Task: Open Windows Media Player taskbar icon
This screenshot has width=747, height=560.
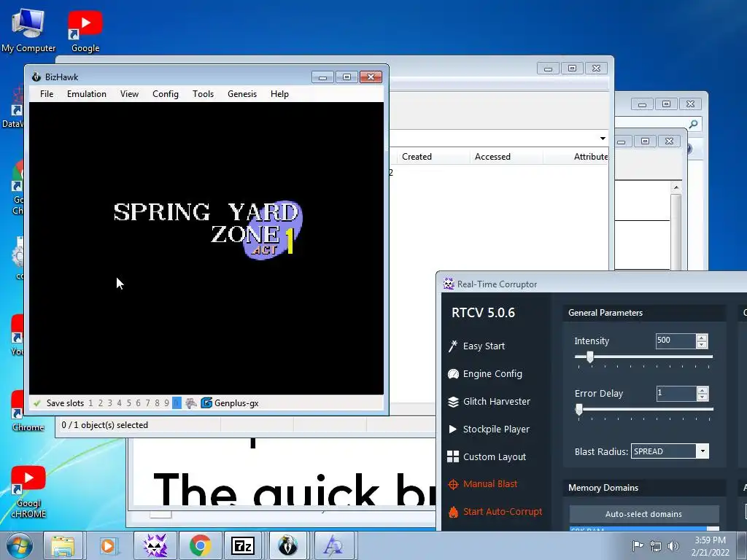Action: tap(108, 545)
